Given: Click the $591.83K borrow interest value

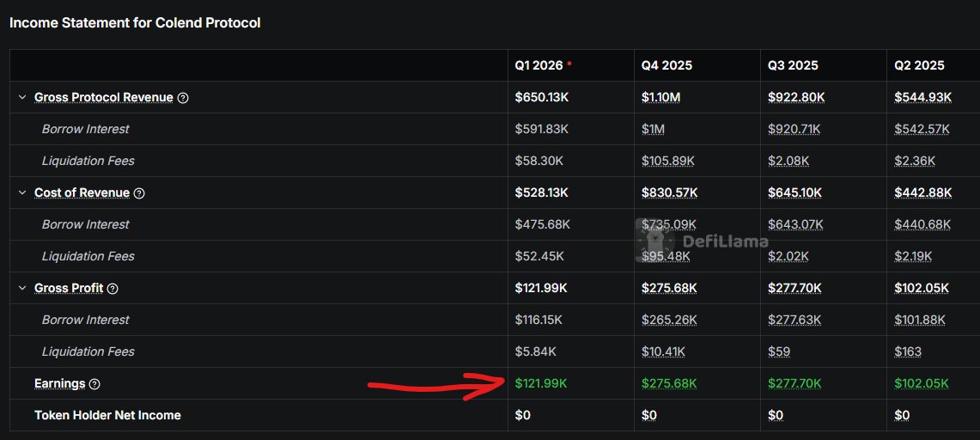Looking at the screenshot, I should click(542, 130).
